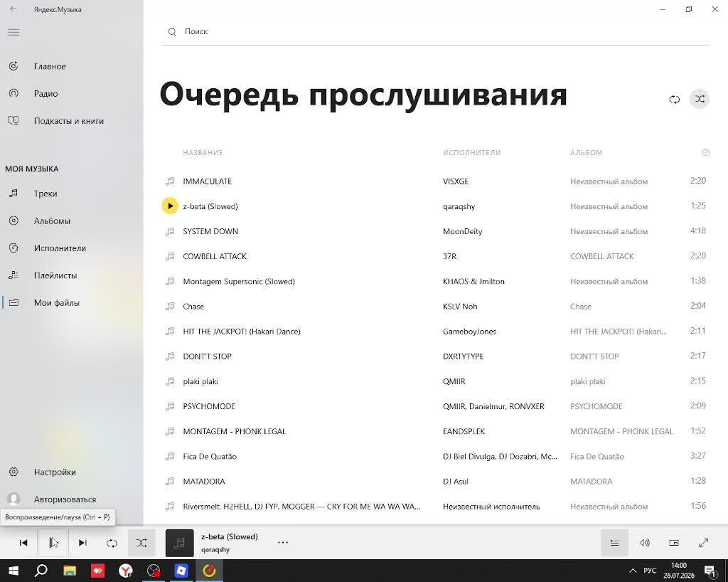Sort by duration clock column icon

pos(705,152)
